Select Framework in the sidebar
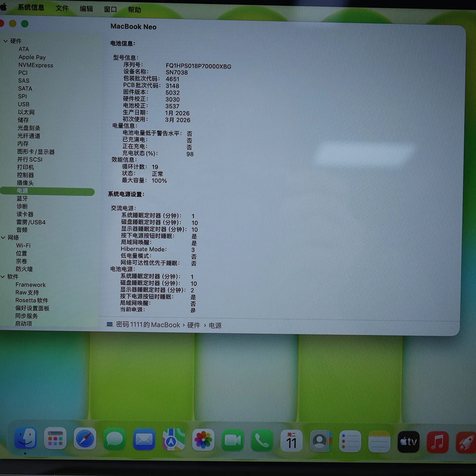Screen dimensions: 476x476 pos(31,285)
